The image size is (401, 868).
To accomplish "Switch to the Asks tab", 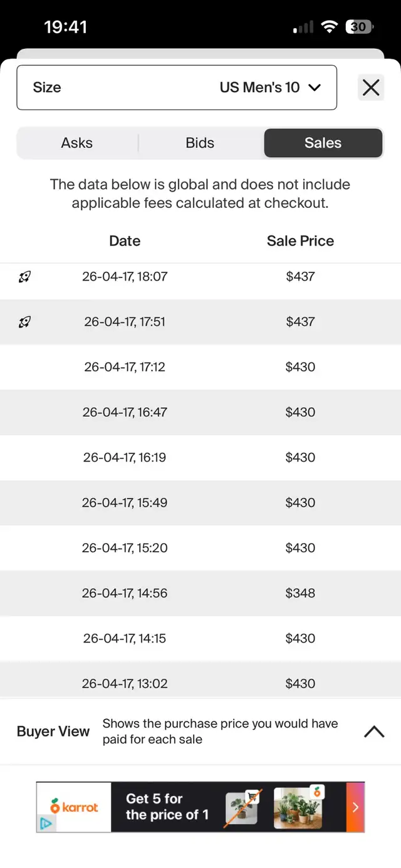I will tap(77, 143).
